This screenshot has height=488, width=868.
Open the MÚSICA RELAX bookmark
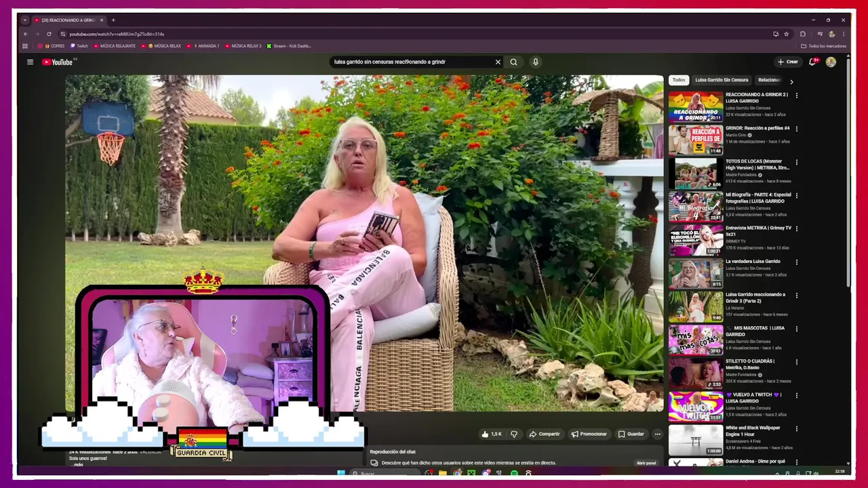pyautogui.click(x=161, y=46)
